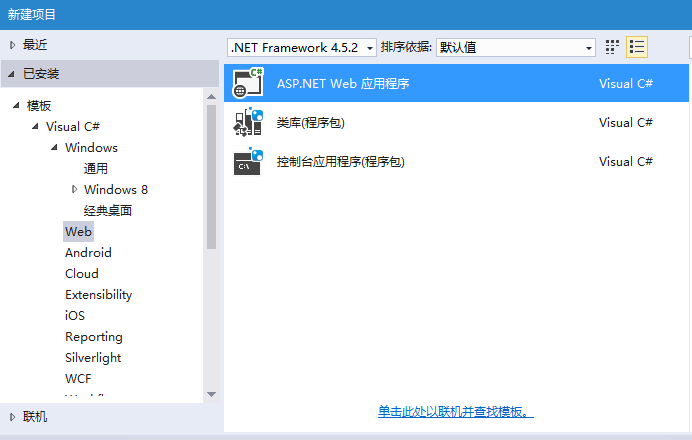This screenshot has width=692, height=440.
Task: Click the 已安装 section header label
Action: (41, 74)
